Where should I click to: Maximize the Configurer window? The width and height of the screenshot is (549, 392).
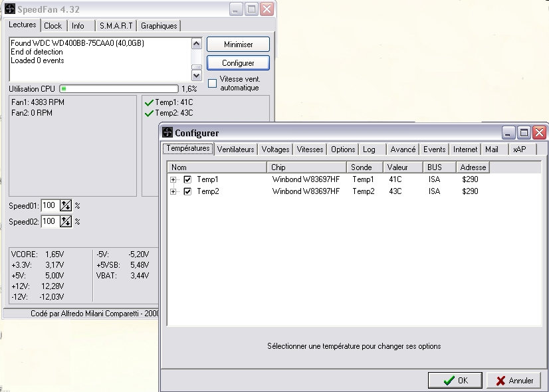tap(524, 133)
